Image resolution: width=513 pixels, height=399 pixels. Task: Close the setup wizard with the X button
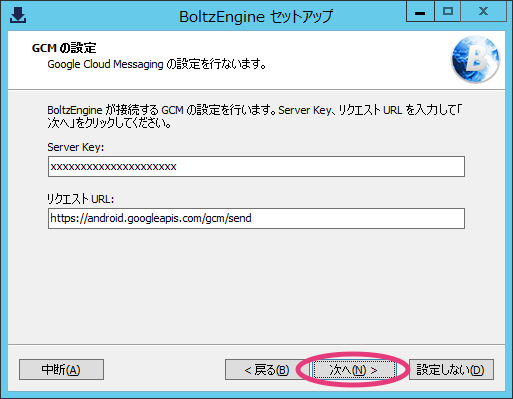tap(483, 12)
